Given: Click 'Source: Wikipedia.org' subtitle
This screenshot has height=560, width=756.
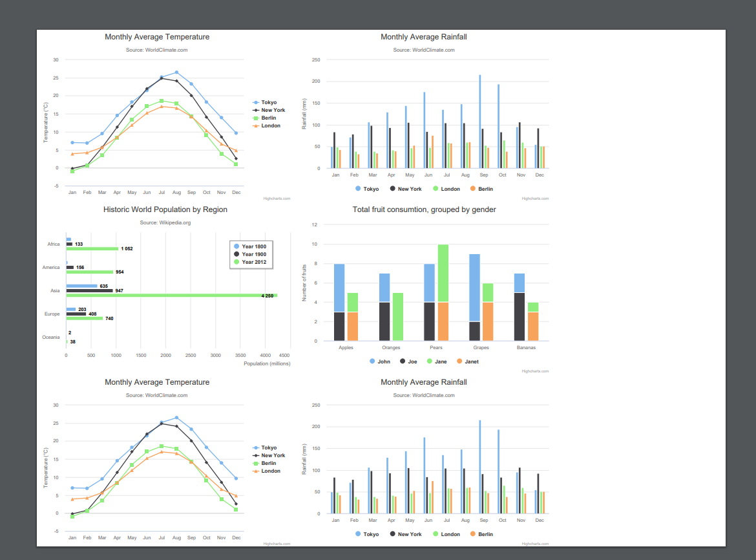Looking at the screenshot, I should 165,222.
